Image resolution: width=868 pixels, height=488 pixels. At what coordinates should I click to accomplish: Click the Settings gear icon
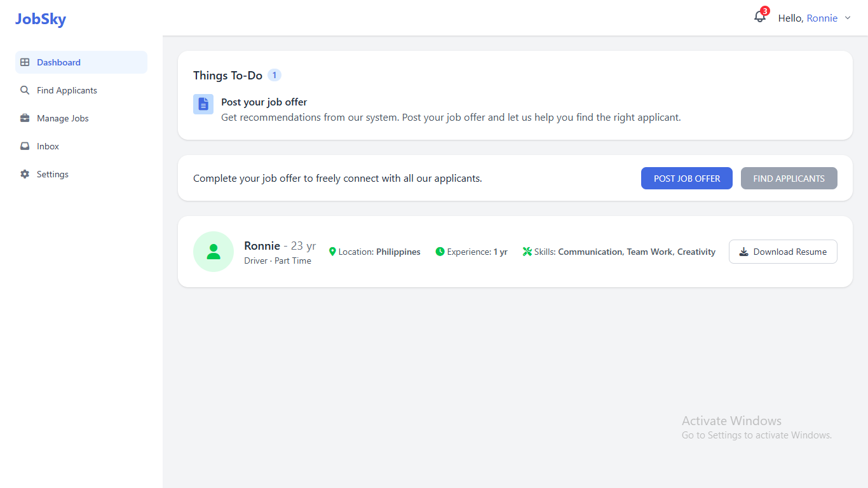click(x=25, y=174)
